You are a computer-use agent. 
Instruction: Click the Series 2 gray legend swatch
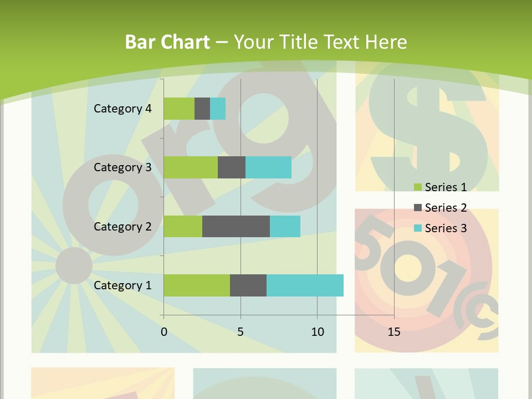pyautogui.click(x=417, y=208)
